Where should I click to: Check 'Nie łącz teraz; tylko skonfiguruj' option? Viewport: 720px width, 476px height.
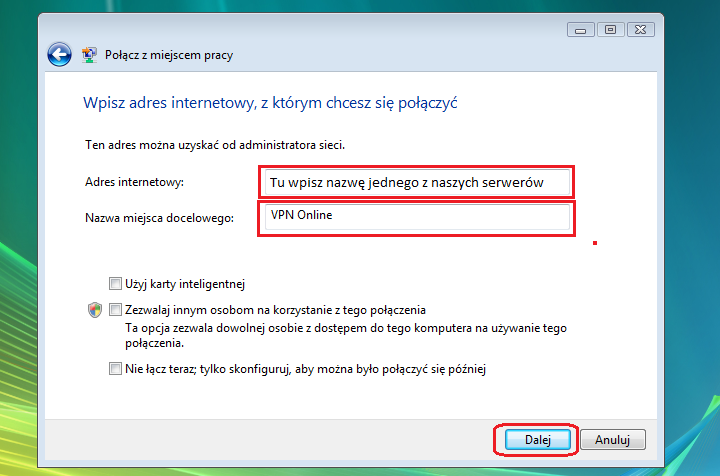coord(115,369)
